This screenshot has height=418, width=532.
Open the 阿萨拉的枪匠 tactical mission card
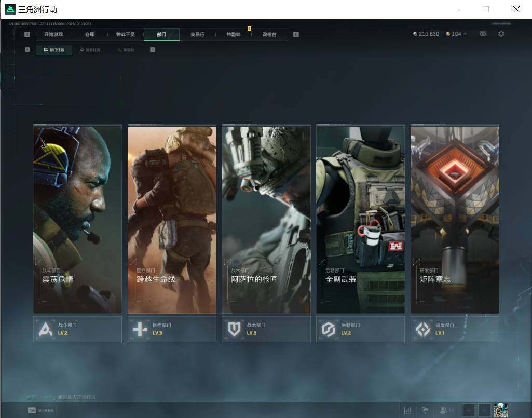tap(266, 219)
